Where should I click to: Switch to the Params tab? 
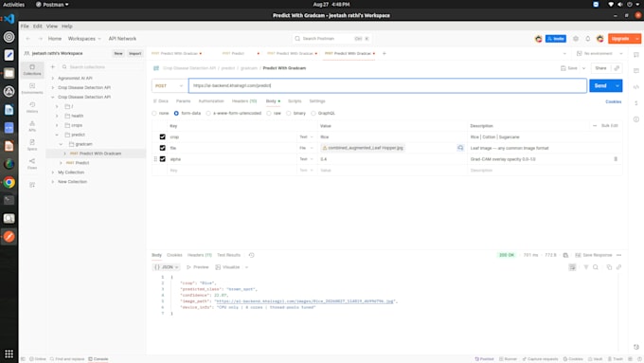click(183, 101)
